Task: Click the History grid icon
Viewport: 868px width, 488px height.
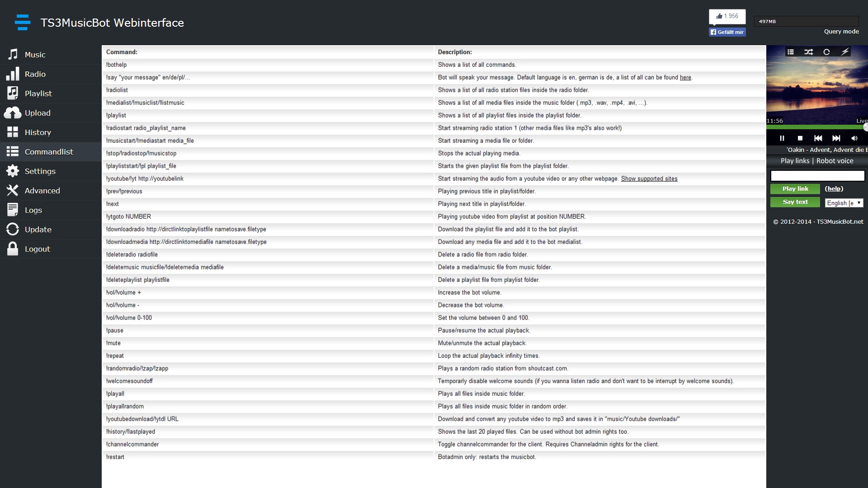Action: (x=13, y=132)
